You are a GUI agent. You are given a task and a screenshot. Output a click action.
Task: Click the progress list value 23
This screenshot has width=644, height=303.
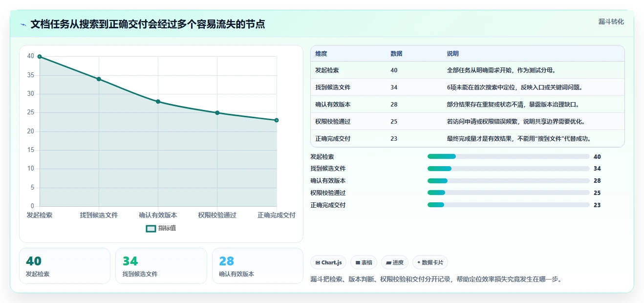597,205
